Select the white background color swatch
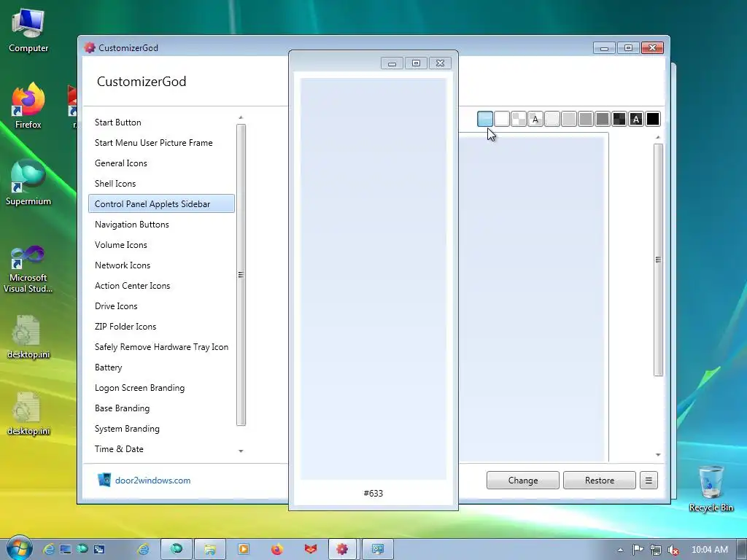The height and width of the screenshot is (560, 747). [502, 119]
